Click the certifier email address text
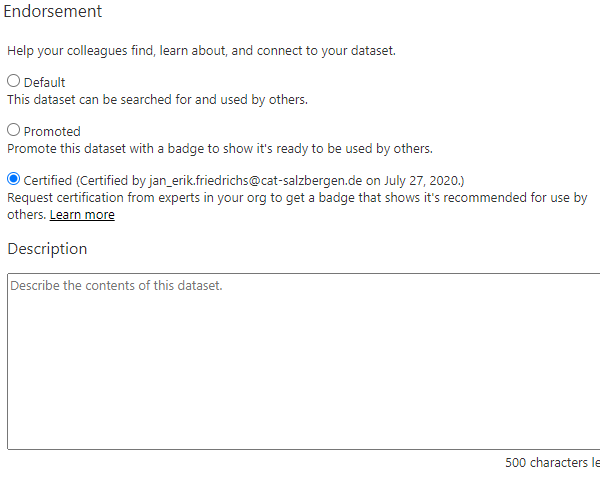 point(247,180)
